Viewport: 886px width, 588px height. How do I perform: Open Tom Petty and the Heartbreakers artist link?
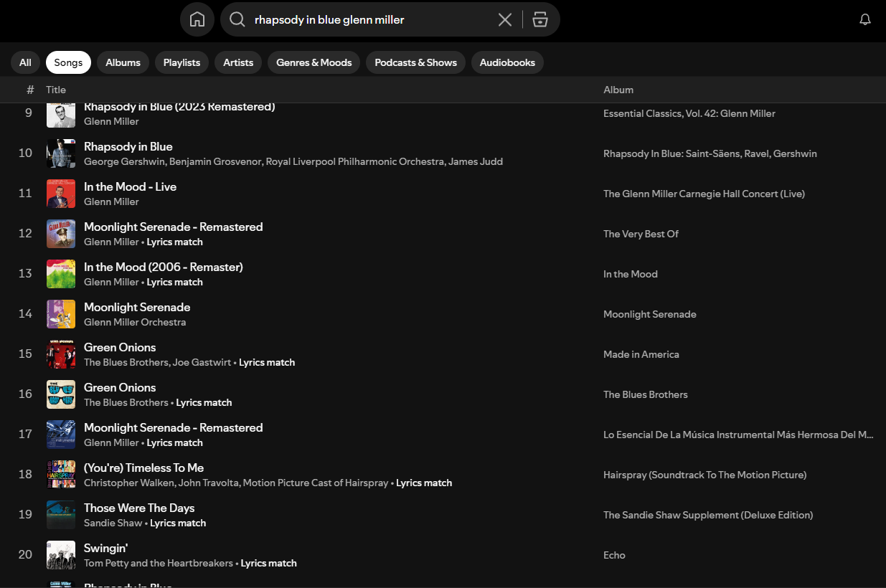[159, 563]
